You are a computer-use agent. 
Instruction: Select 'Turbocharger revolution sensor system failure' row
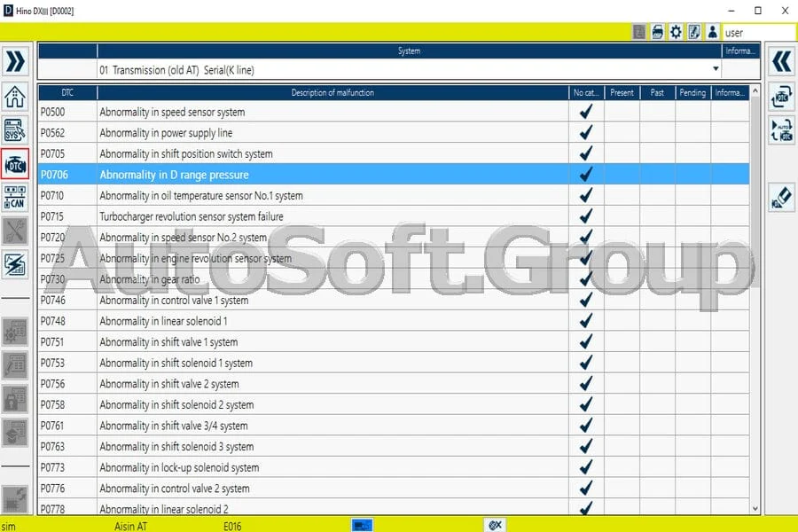(394, 216)
